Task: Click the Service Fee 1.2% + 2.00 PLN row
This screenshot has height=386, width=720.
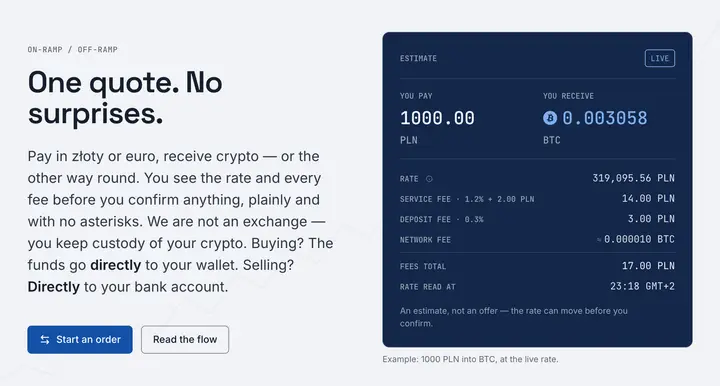Action: pos(537,199)
